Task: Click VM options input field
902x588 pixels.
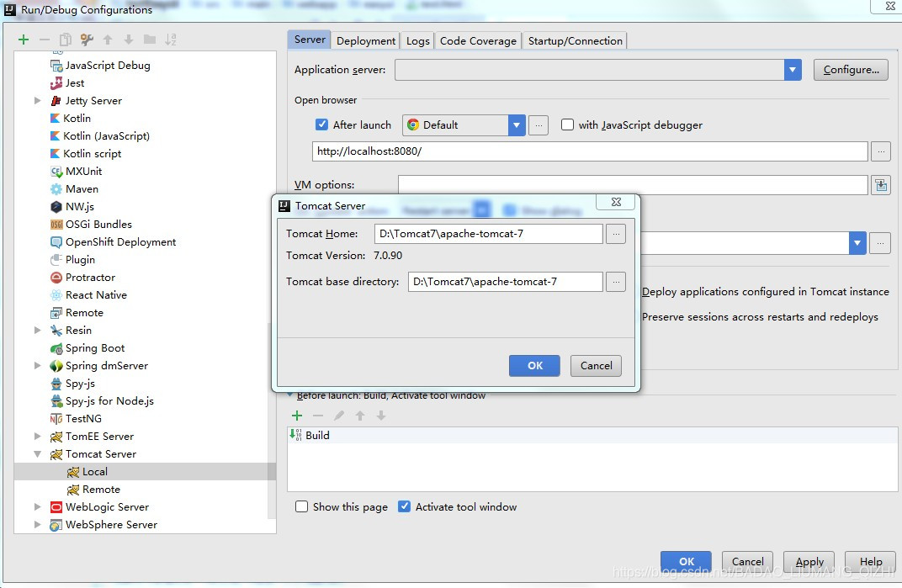Action: pos(633,185)
